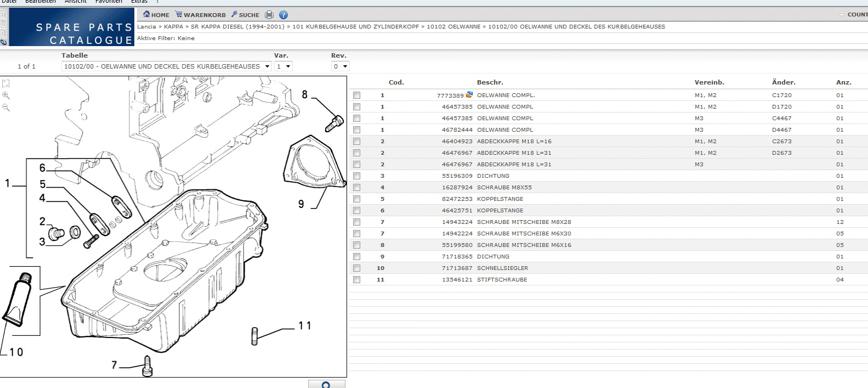
Task: Open the Extras menu
Action: click(x=139, y=2)
